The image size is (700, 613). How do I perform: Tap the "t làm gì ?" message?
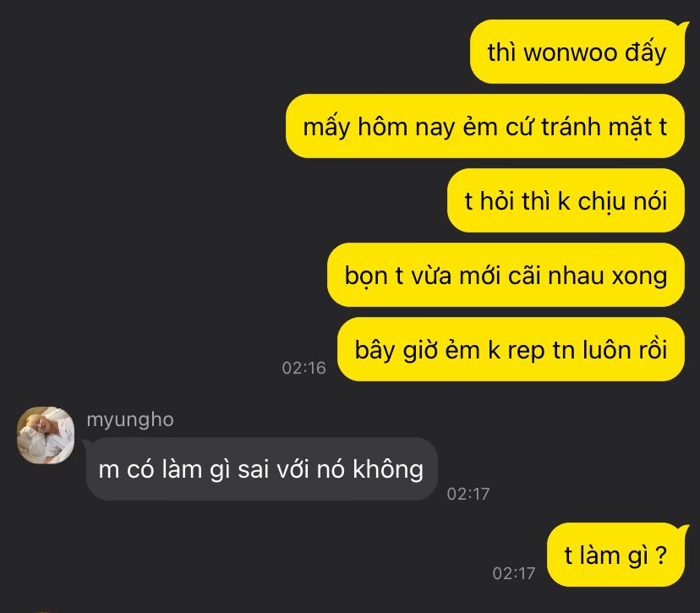coord(615,555)
